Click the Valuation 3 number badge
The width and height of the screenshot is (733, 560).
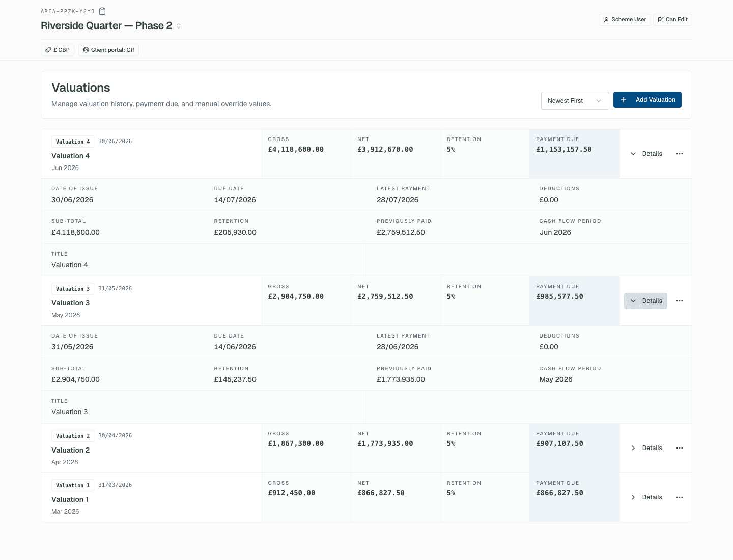click(x=73, y=289)
